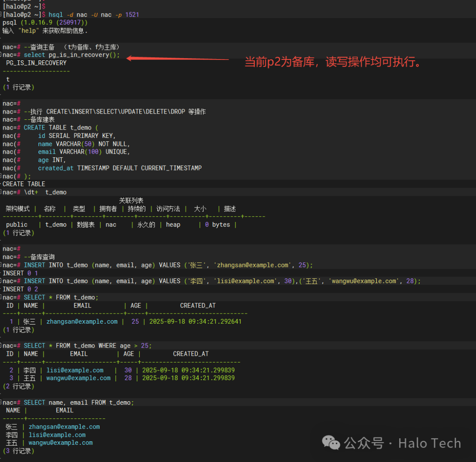Image resolution: width=476 pixels, height=462 pixels.
Task: Click lisi@example.com in the ID 2 result row
Action: tap(75, 370)
